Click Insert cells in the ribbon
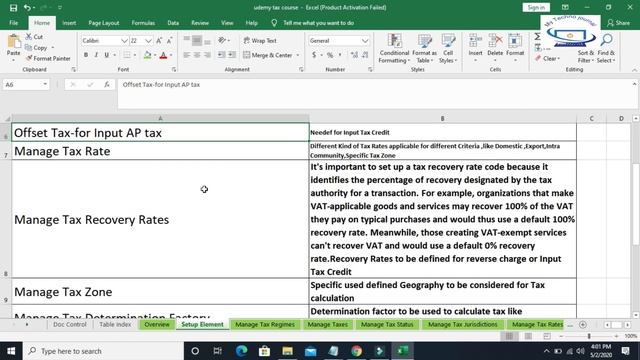 tap(475, 48)
